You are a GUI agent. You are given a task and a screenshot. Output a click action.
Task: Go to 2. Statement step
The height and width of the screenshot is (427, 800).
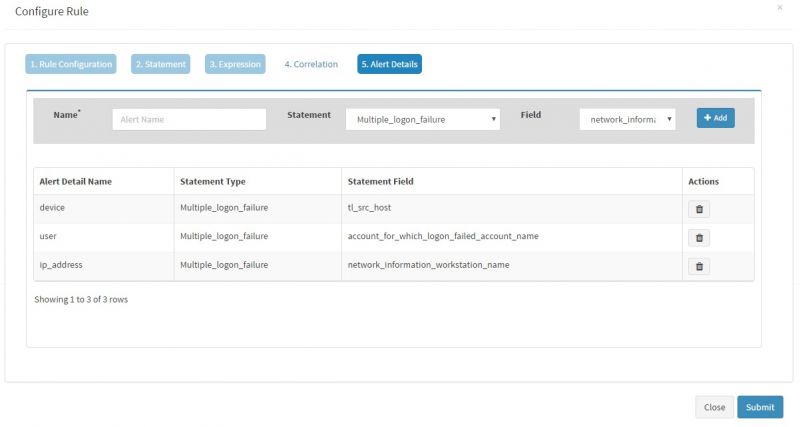pos(161,64)
